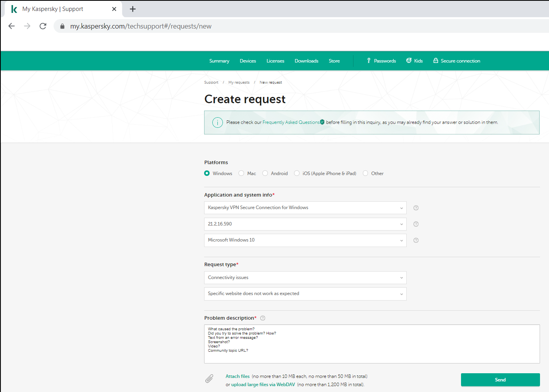Click the browser forward arrow
This screenshot has width=549, height=392.
tap(27, 26)
